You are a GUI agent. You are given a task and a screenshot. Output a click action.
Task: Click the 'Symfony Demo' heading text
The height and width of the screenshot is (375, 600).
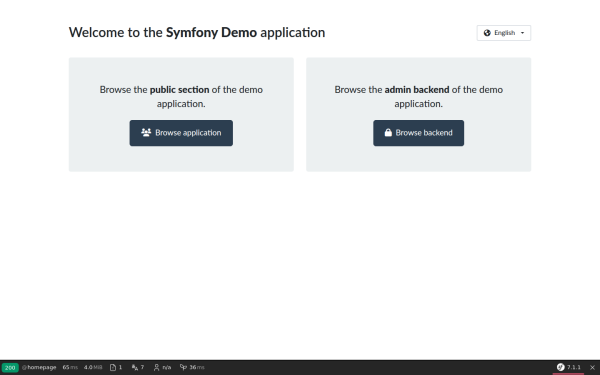click(211, 33)
